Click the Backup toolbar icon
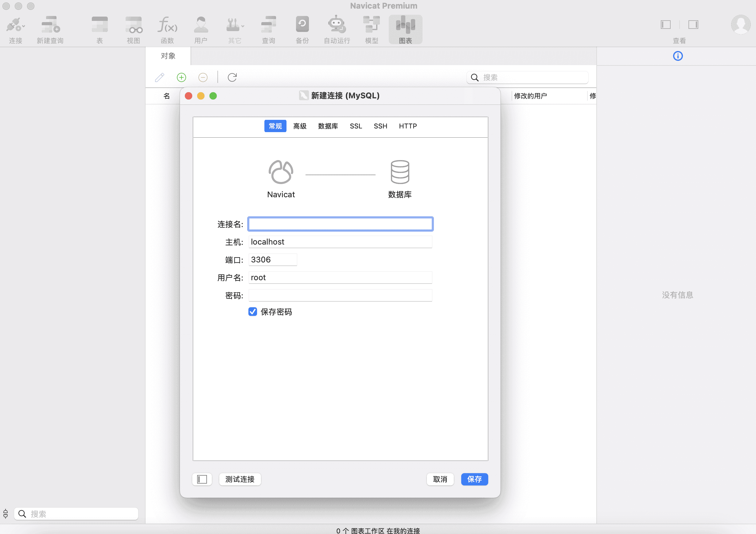Viewport: 756px width, 534px height. coord(302,25)
